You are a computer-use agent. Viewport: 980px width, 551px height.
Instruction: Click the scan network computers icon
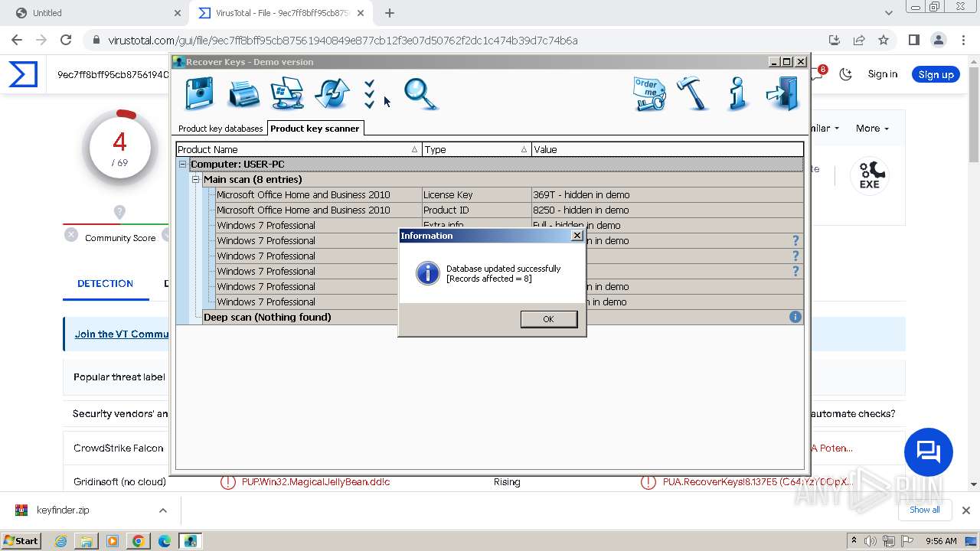288,94
